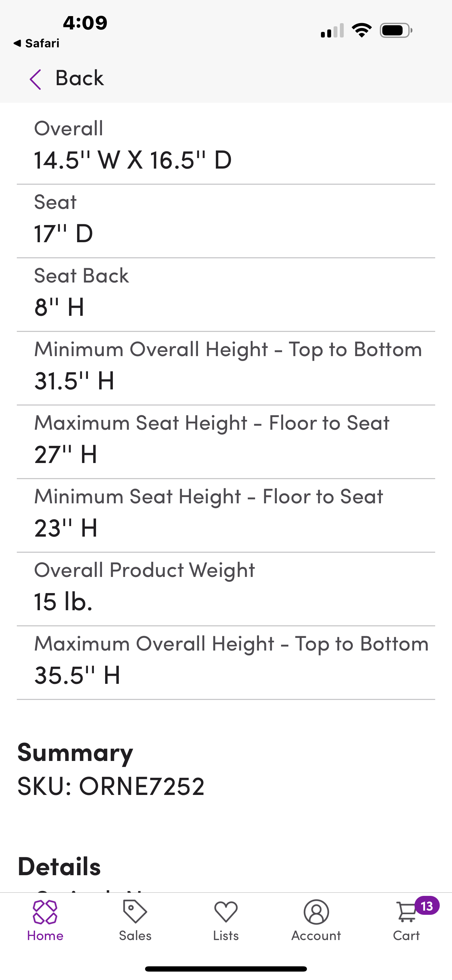This screenshot has width=452, height=980.
Task: Open the shopping Cart icon
Action: click(x=406, y=913)
